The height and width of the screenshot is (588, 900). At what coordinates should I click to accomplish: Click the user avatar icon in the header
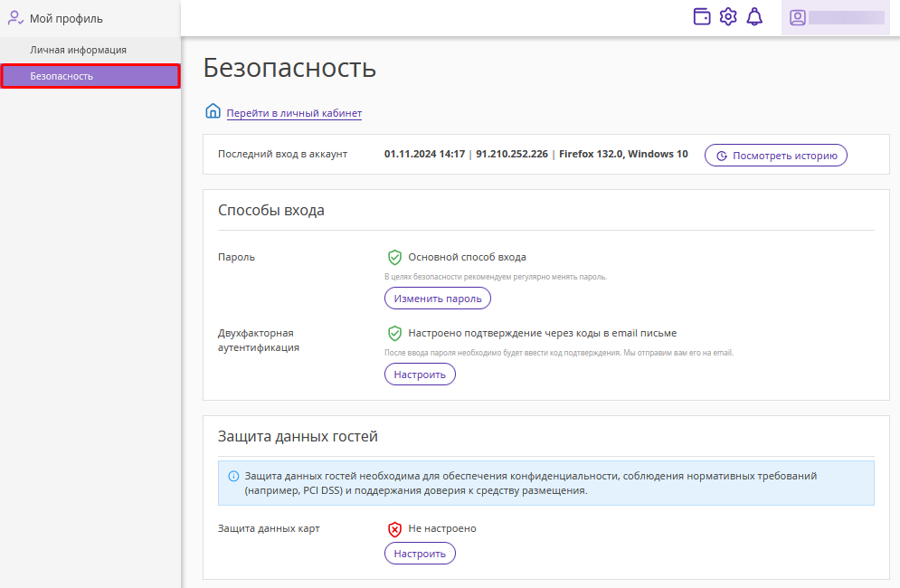point(797,18)
